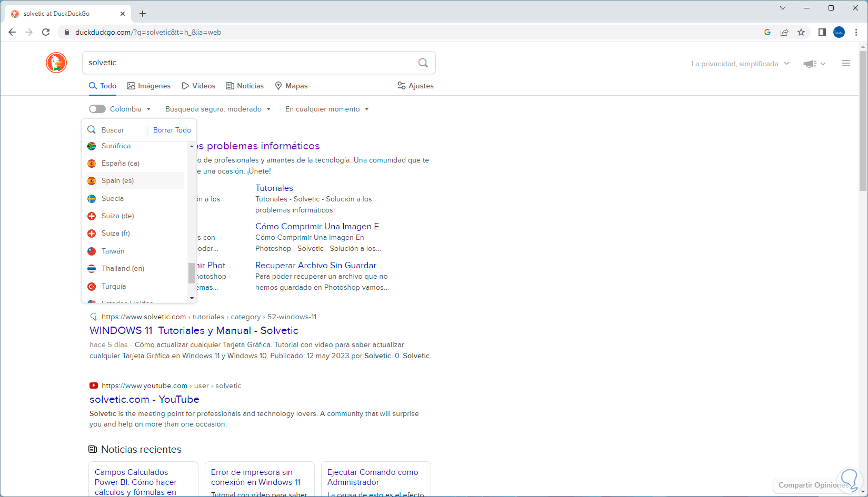Expand the Colombia region dropdown

pyautogui.click(x=131, y=109)
